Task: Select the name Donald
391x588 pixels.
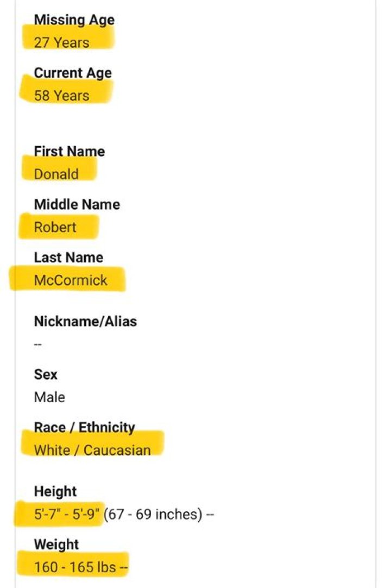Action: (x=56, y=174)
